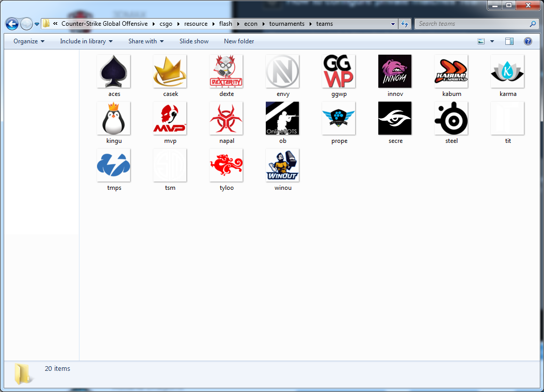This screenshot has height=392, width=544.
Task: Open the view options dropdown arrow
Action: pos(492,41)
